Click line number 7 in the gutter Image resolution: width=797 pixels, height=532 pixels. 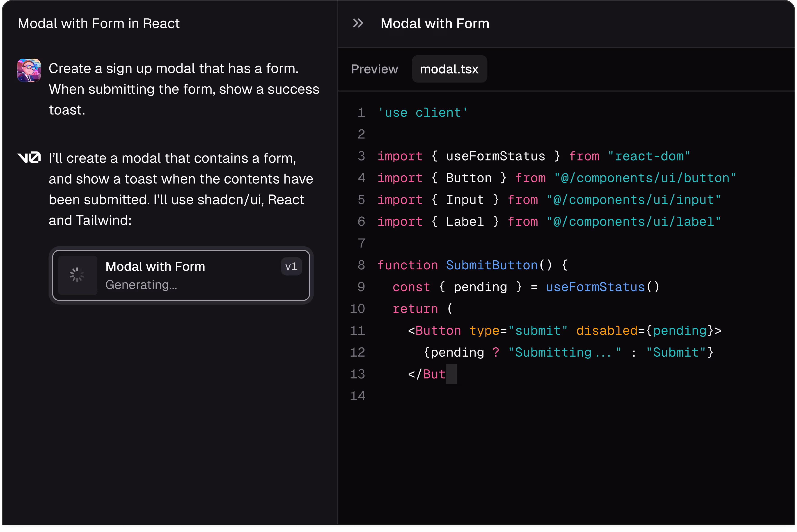(362, 243)
